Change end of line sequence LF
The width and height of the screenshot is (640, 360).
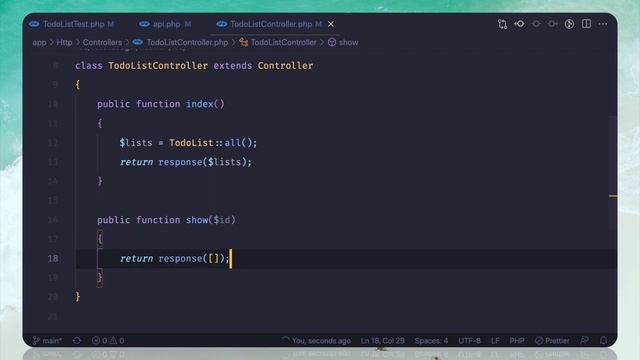[x=495, y=340]
